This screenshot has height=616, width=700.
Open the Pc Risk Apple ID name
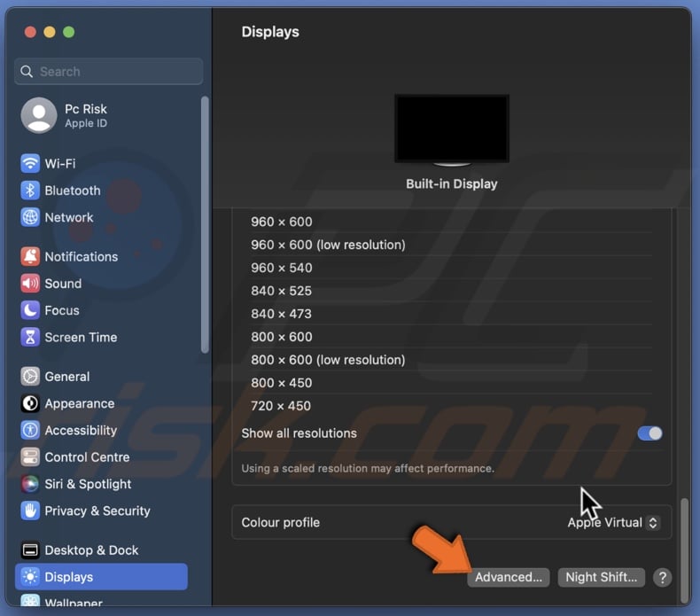(x=86, y=109)
